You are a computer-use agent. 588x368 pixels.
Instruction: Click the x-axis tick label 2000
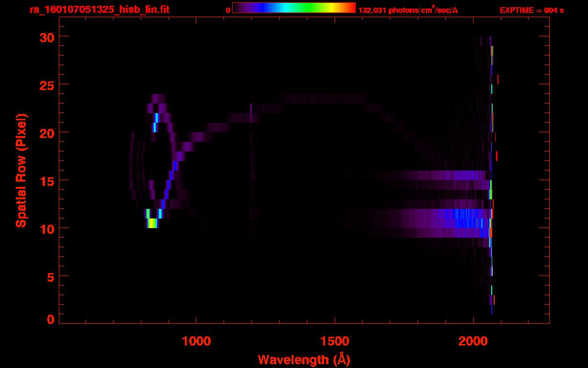pyautogui.click(x=473, y=340)
